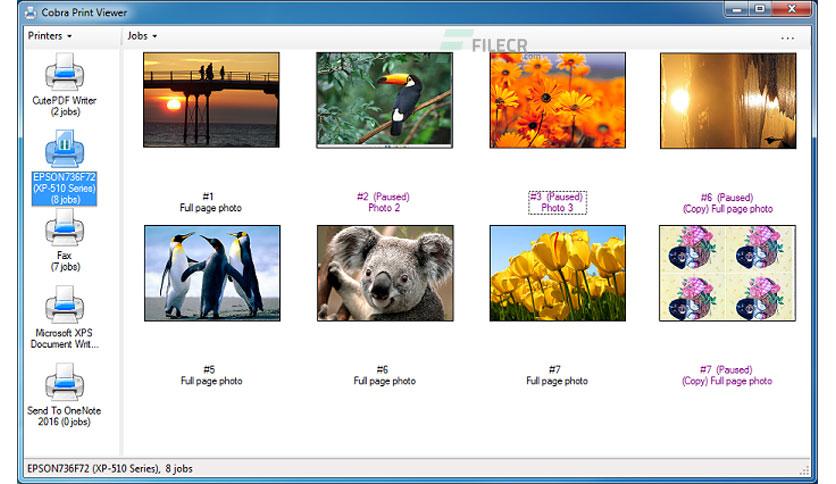The width and height of the screenshot is (836, 484).
Task: Click the 'Fax (7 jobs)' label
Action: coord(65,261)
